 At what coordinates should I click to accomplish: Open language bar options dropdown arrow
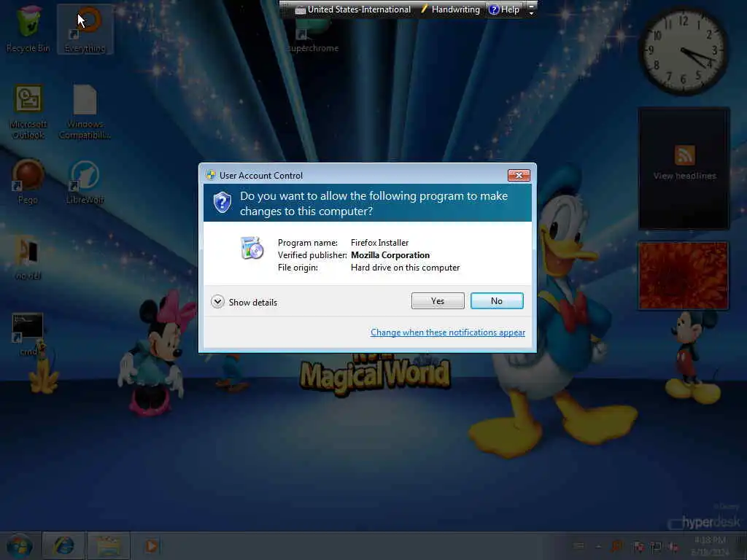pos(531,13)
